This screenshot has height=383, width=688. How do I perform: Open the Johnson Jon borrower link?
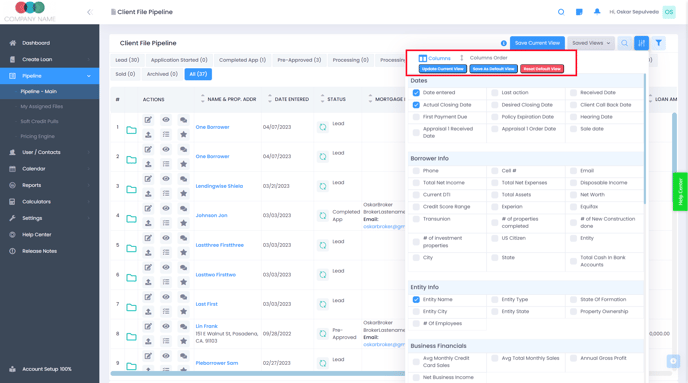coord(211,215)
